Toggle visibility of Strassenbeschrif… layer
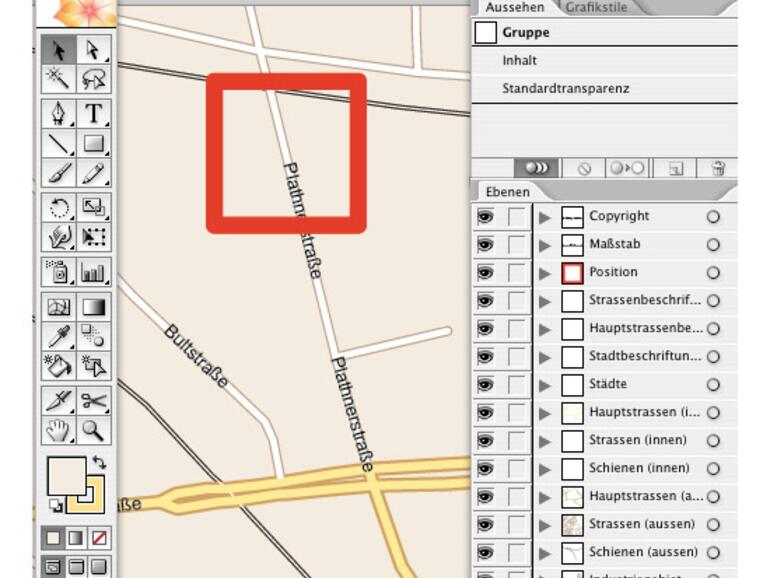 [x=486, y=301]
